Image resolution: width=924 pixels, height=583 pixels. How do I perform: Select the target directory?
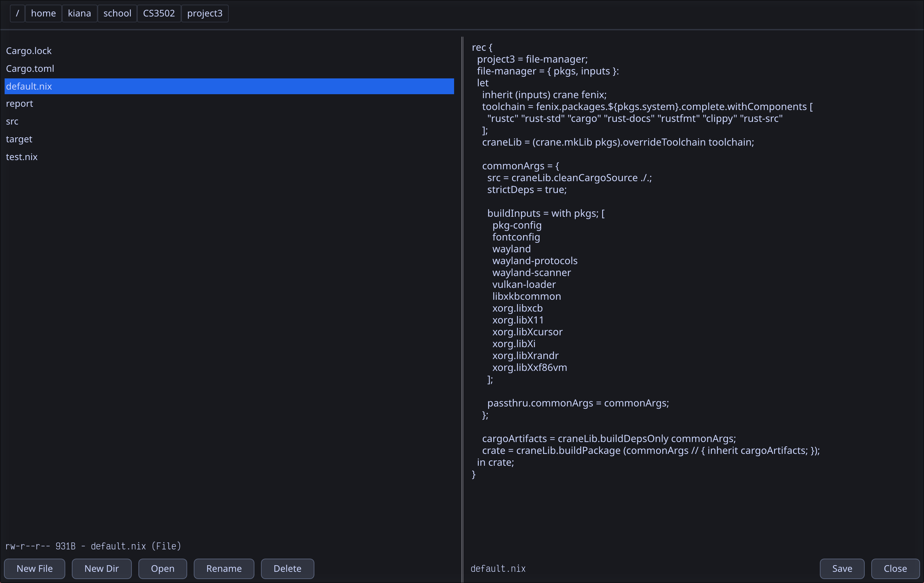[19, 139]
